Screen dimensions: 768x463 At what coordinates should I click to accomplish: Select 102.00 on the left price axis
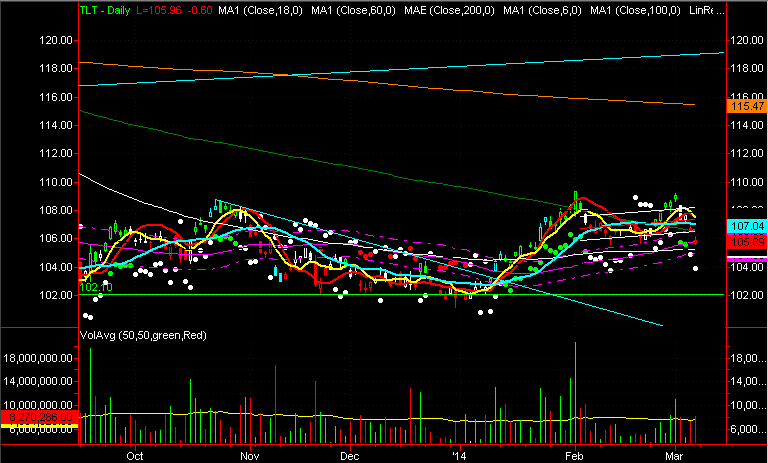[x=56, y=295]
